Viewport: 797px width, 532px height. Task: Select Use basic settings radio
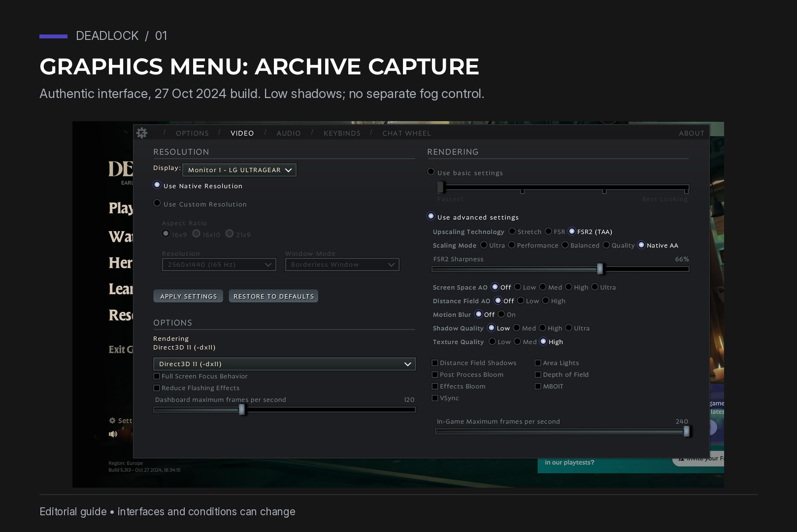click(431, 172)
